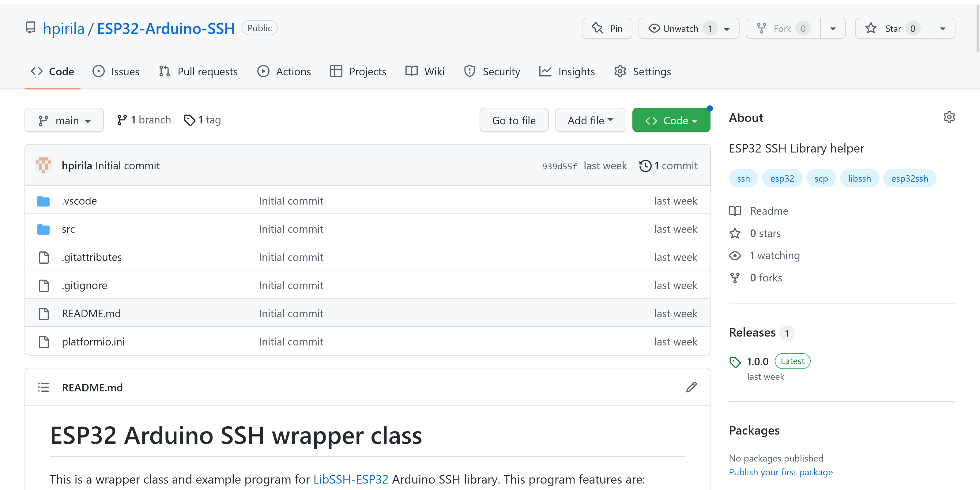View the Insights tab
This screenshot has width=980, height=490.
click(567, 72)
